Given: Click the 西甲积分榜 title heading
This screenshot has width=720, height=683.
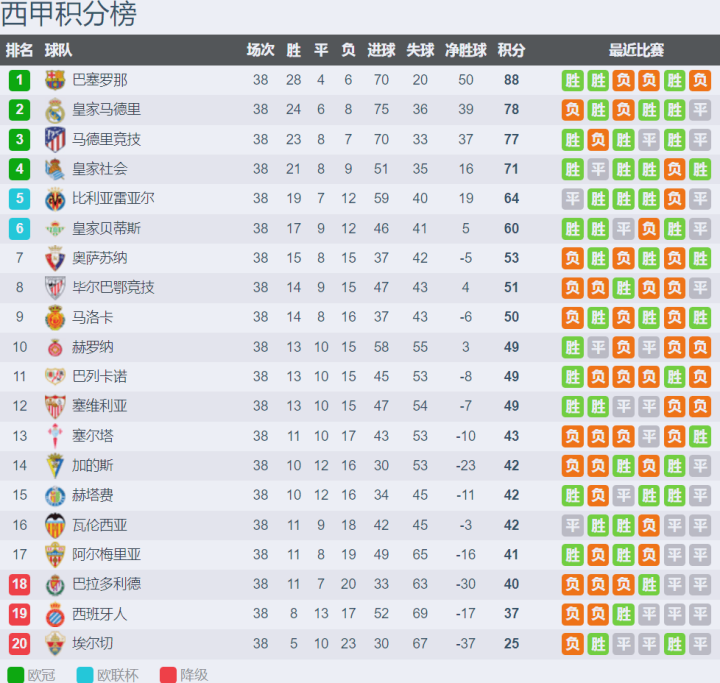Looking at the screenshot, I should [x=70, y=15].
